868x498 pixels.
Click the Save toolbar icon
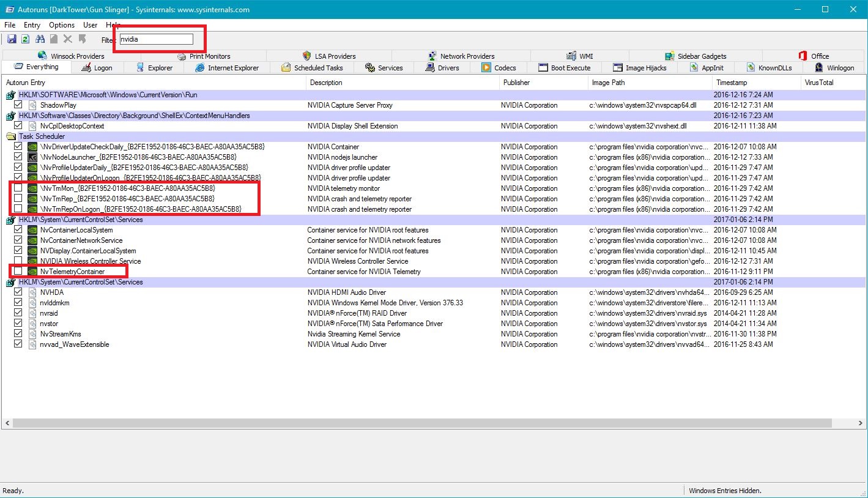tap(12, 39)
